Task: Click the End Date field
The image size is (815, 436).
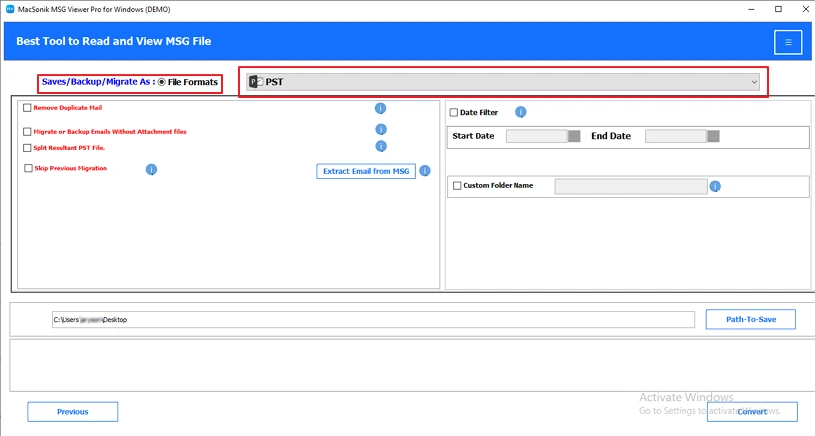Action: (676, 136)
